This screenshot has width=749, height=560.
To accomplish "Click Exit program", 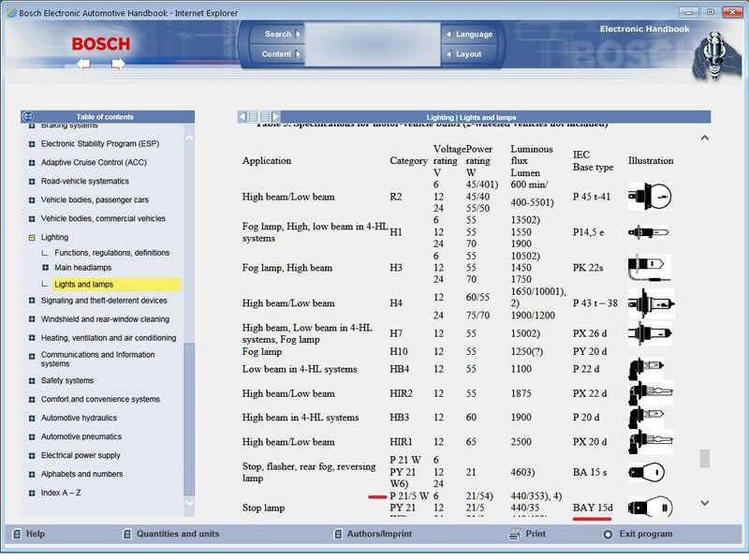I will pyautogui.click(x=638, y=534).
